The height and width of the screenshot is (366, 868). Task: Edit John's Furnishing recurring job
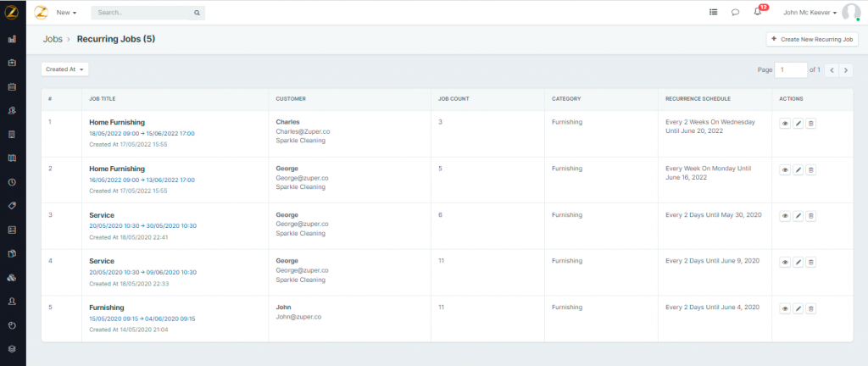pos(798,309)
